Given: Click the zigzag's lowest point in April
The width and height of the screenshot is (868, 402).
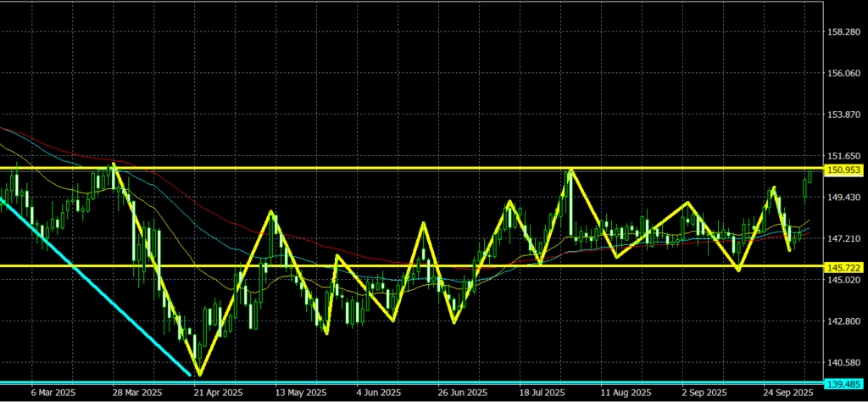Looking at the screenshot, I should [x=199, y=373].
